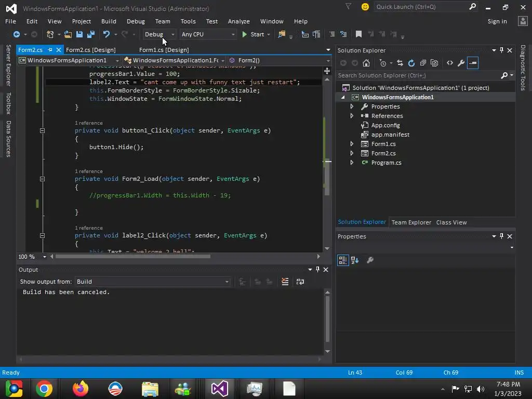
Task: Click the code editor horizontal scrollbar
Action: tap(132, 257)
